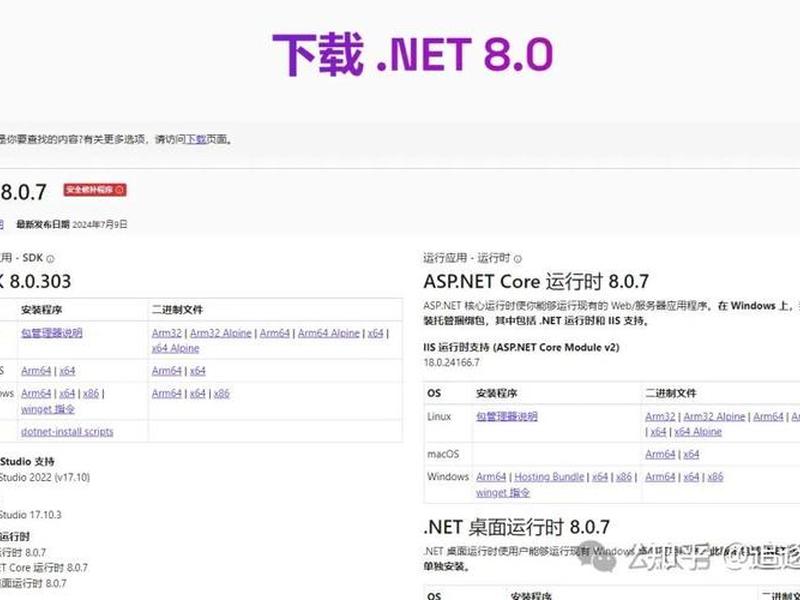
Task: Download ASP.NET Core macOS Arm64 binary
Action: 660,454
